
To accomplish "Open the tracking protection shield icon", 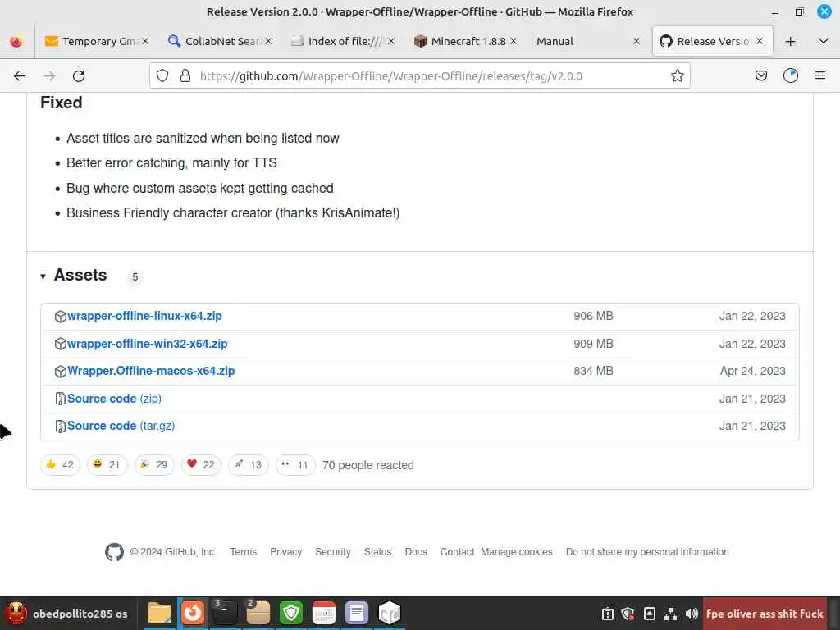I will tap(162, 76).
